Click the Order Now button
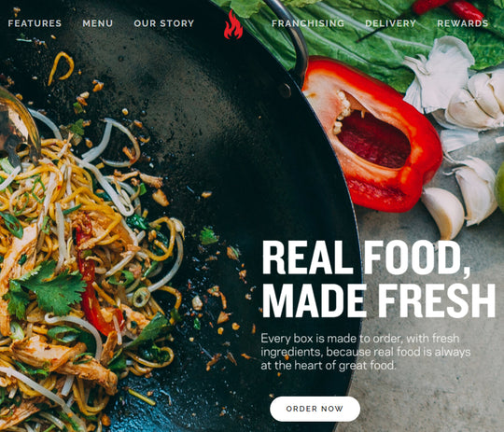Screen dimensions: 504x432 315,409
